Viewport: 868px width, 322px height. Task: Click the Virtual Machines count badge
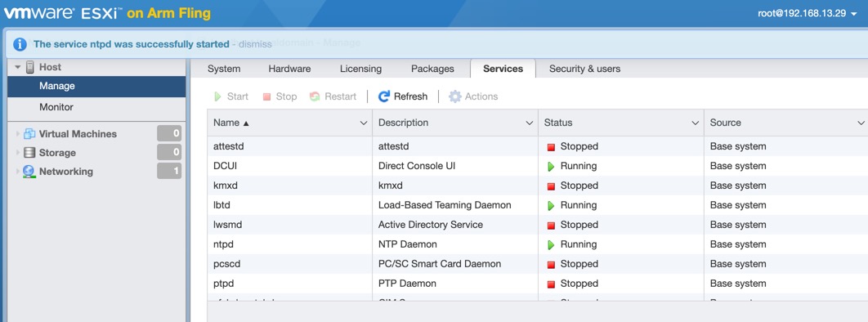[169, 134]
